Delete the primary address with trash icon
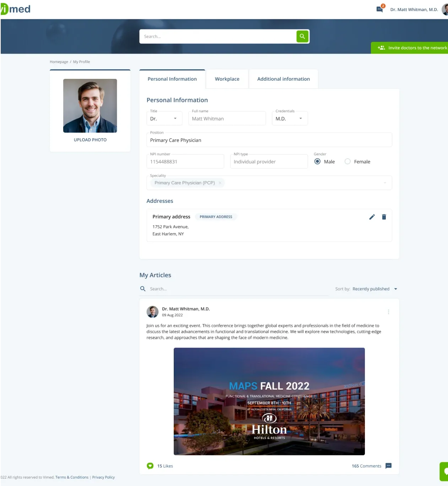 pos(384,217)
